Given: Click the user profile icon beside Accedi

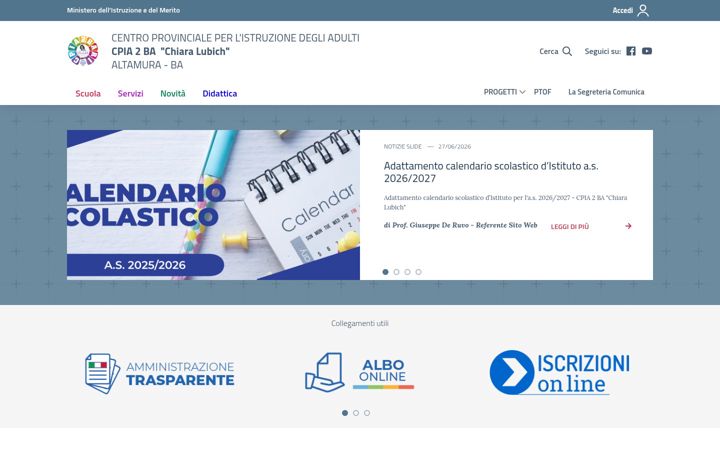Looking at the screenshot, I should point(643,10).
